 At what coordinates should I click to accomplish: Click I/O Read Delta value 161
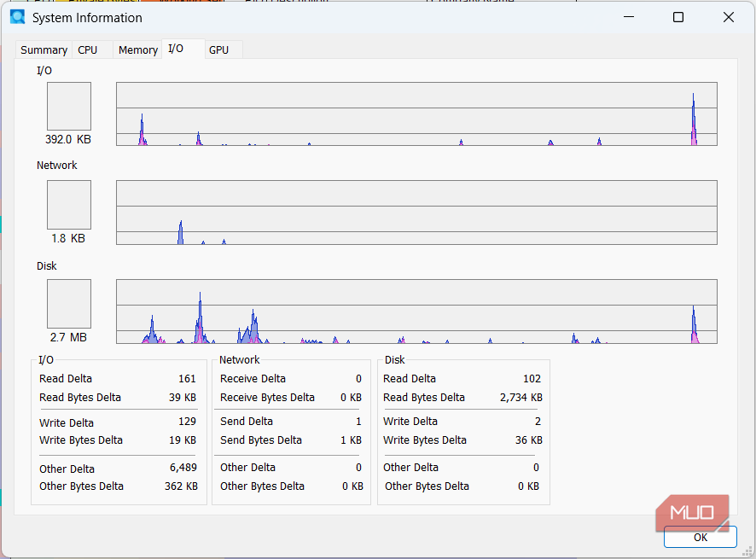pos(187,379)
